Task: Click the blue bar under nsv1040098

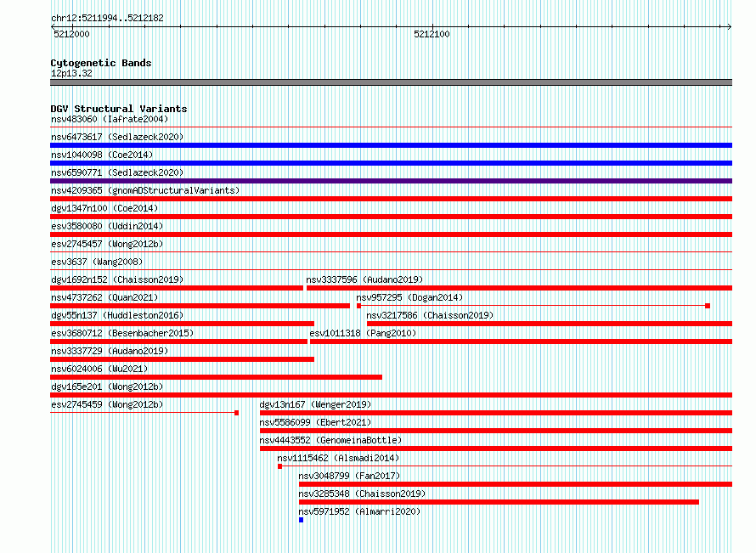Action: tap(391, 163)
